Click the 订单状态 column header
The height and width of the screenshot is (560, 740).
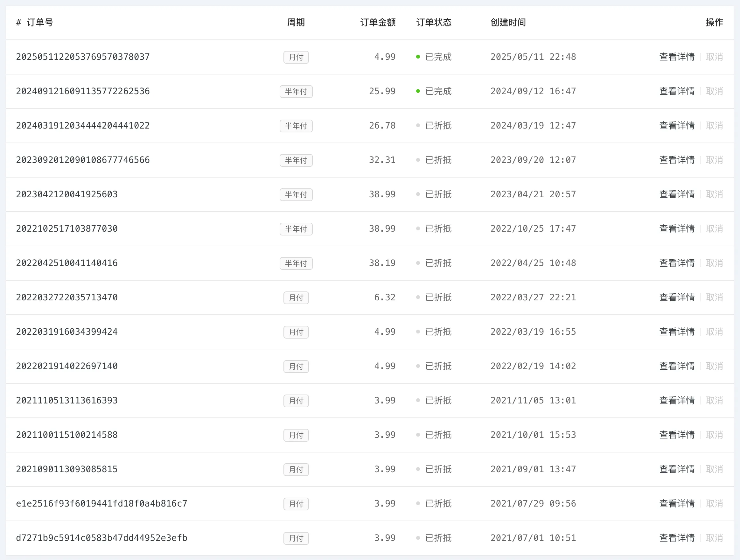(x=434, y=22)
